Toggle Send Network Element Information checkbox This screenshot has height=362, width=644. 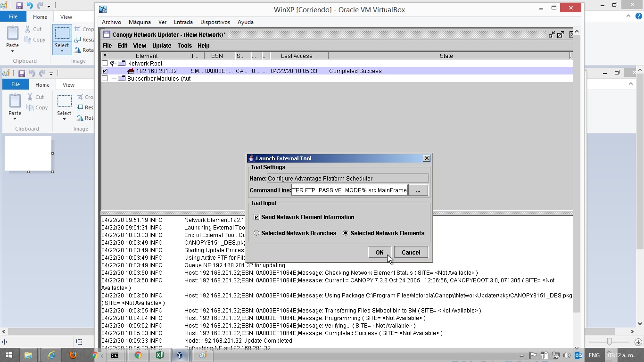point(256,217)
